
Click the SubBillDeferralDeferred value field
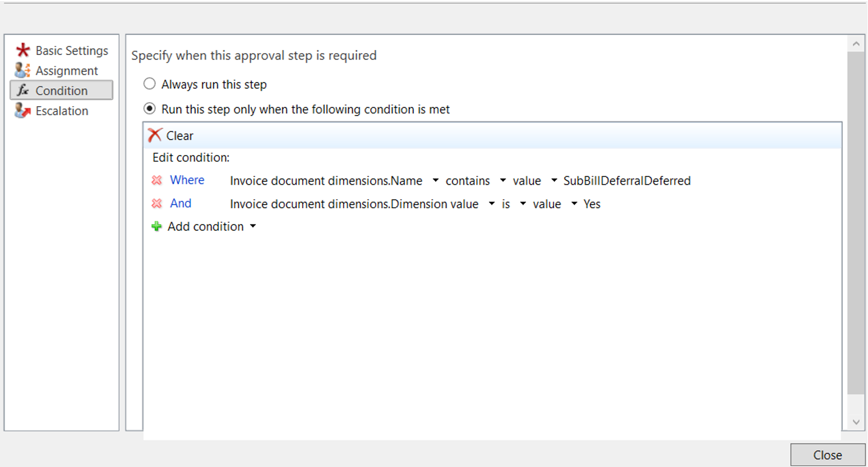[627, 181]
